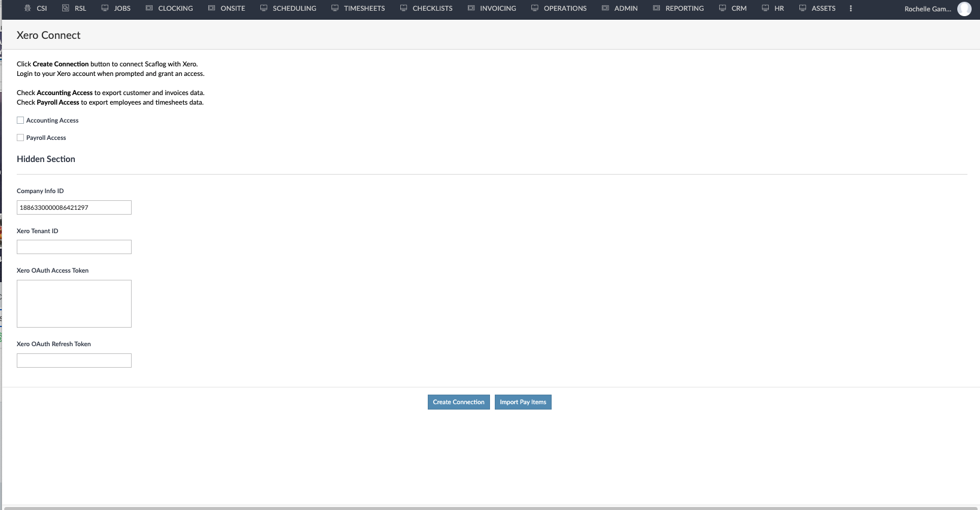This screenshot has width=980, height=510.
Task: Focus the Company Info ID field
Action: 74,207
